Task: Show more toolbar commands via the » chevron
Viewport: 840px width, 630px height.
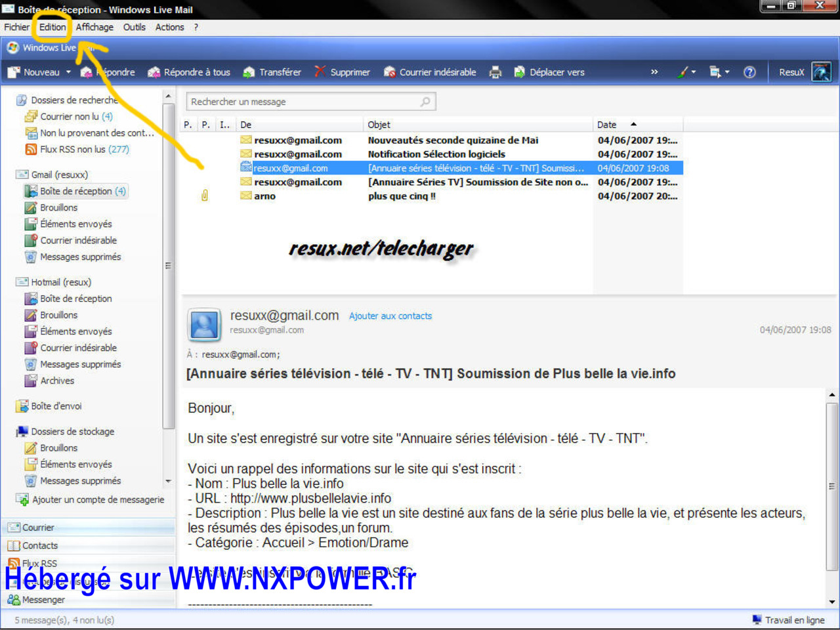Action: (654, 72)
